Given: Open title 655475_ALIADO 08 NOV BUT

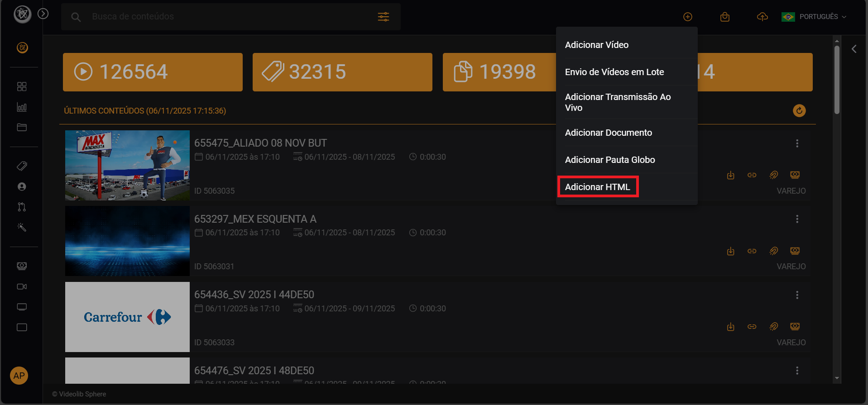Looking at the screenshot, I should [260, 143].
